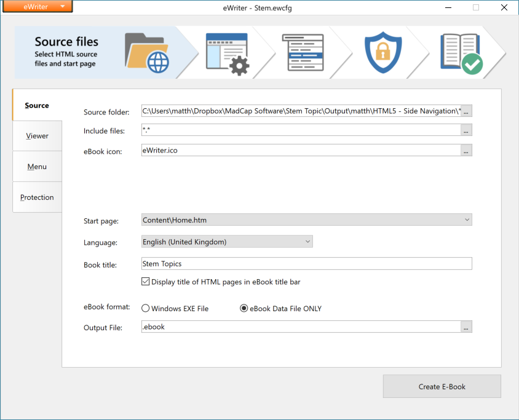Click inside the Output File field
This screenshot has width=519, height=420.
pos(277,327)
